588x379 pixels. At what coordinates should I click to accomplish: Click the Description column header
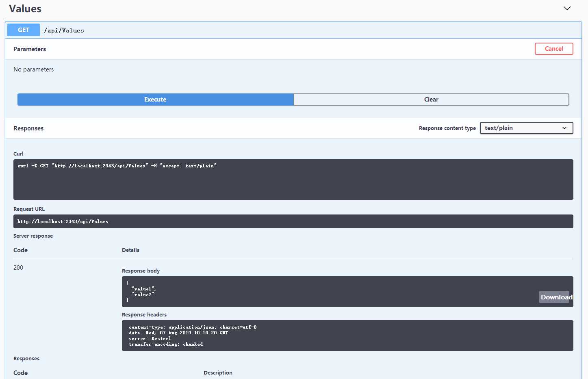click(218, 373)
